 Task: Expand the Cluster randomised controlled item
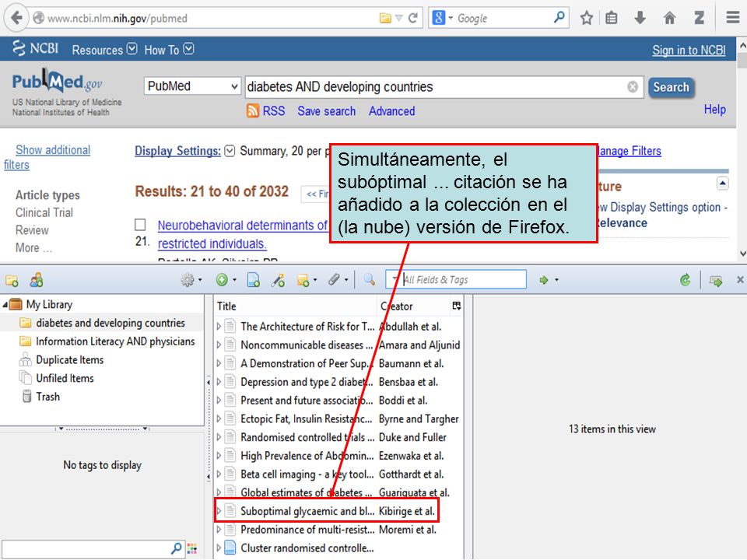pyautogui.click(x=219, y=548)
